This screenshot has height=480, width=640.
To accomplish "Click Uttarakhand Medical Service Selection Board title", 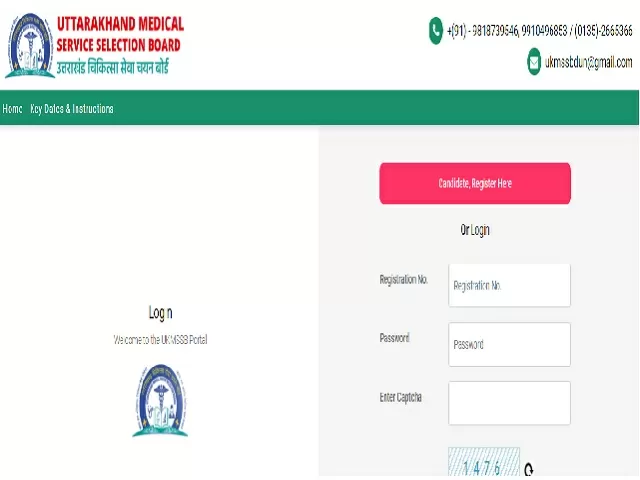I will tap(120, 34).
